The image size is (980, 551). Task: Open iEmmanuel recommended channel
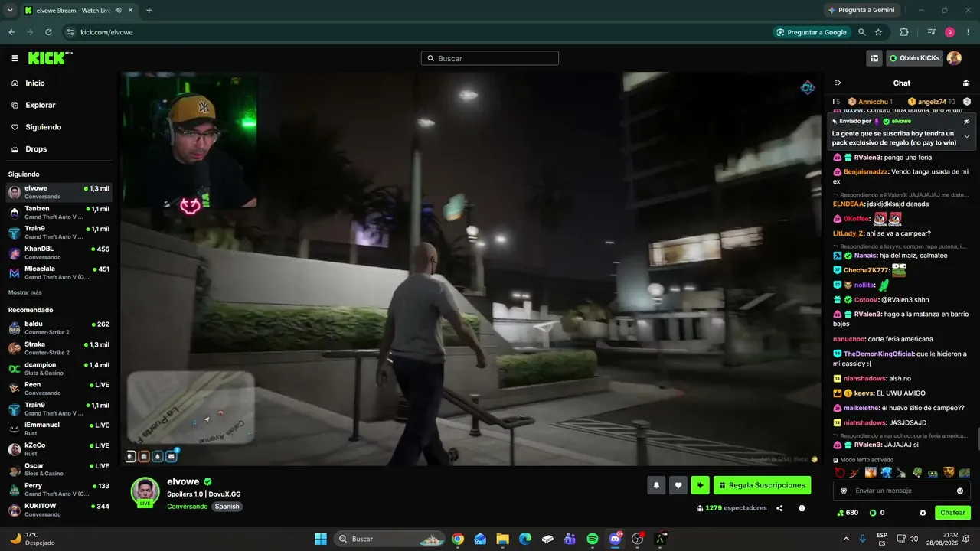coord(59,429)
